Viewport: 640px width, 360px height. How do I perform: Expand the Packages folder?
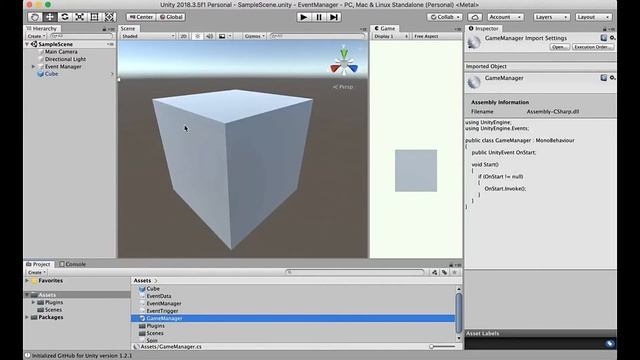tap(27, 317)
